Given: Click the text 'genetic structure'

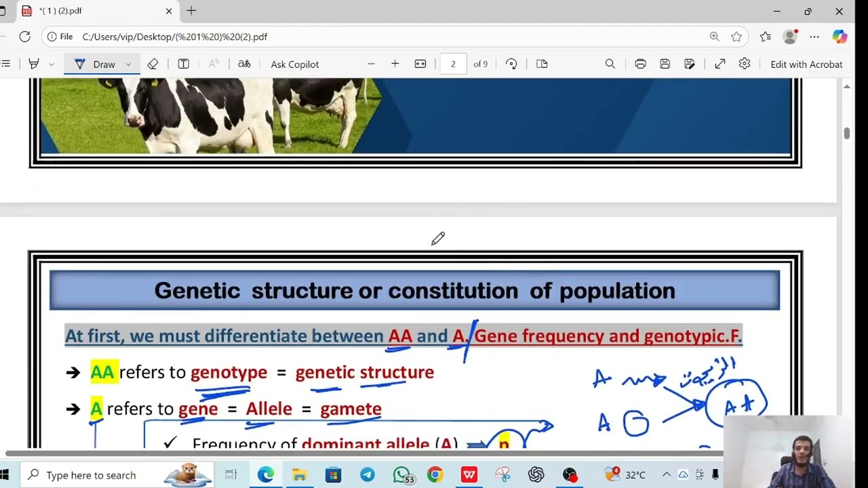Looking at the screenshot, I should 364,372.
